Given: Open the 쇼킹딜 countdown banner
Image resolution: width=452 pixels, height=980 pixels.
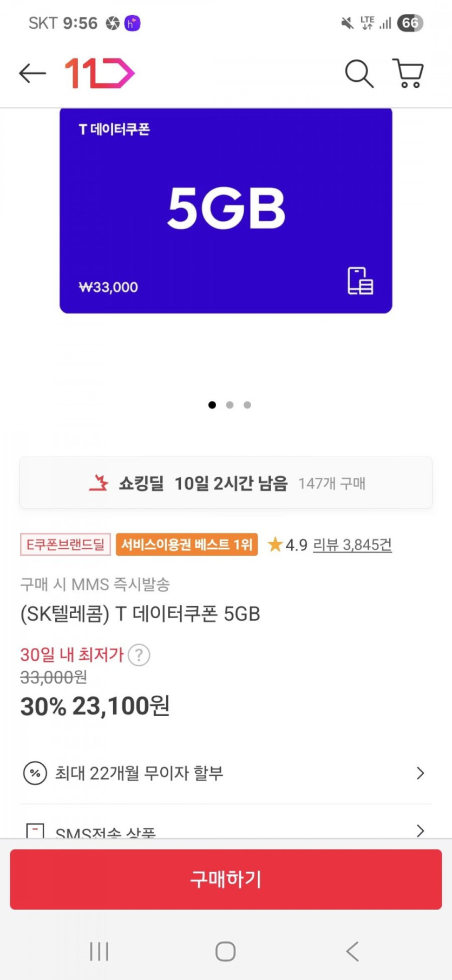Looking at the screenshot, I should coord(226,483).
